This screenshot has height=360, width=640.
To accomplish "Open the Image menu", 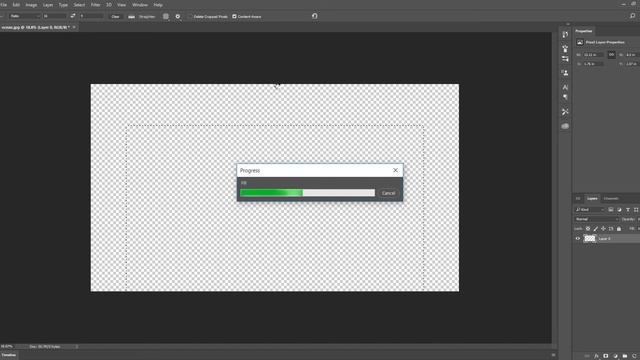I will point(31,5).
